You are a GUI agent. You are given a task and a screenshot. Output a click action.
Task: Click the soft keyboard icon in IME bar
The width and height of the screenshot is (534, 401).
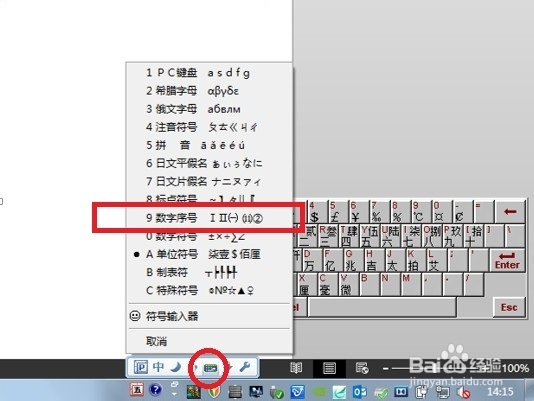[210, 368]
